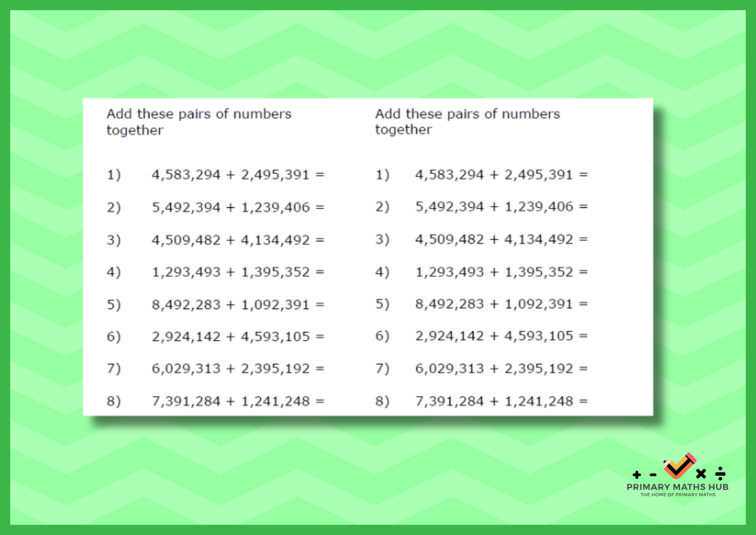The height and width of the screenshot is (535, 756).
Task: Click the number label '5)' in right column
Action: tap(382, 304)
